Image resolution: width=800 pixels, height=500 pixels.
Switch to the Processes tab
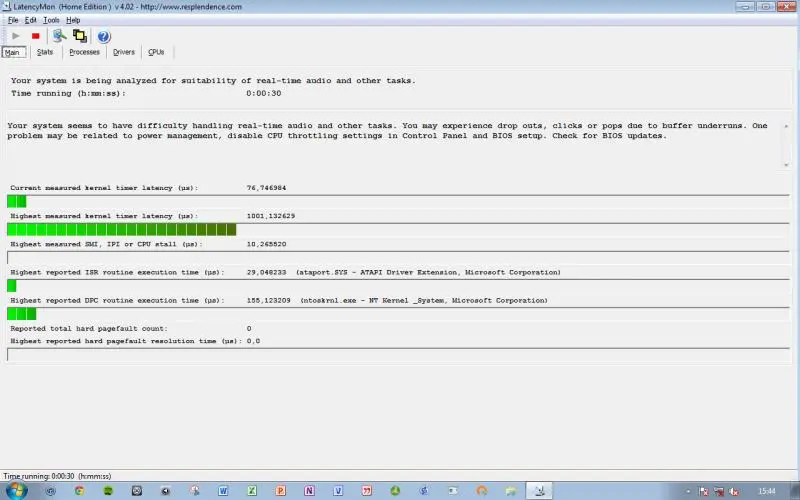click(84, 52)
